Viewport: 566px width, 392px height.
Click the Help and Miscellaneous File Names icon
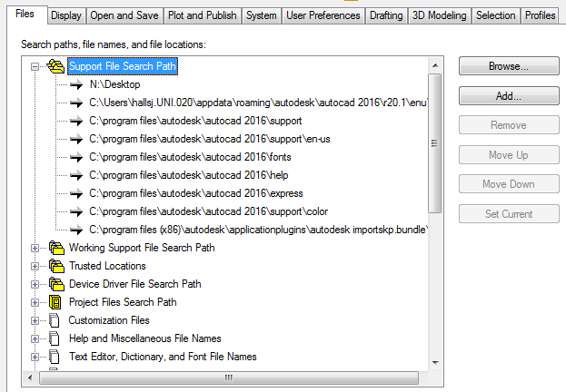click(x=54, y=338)
